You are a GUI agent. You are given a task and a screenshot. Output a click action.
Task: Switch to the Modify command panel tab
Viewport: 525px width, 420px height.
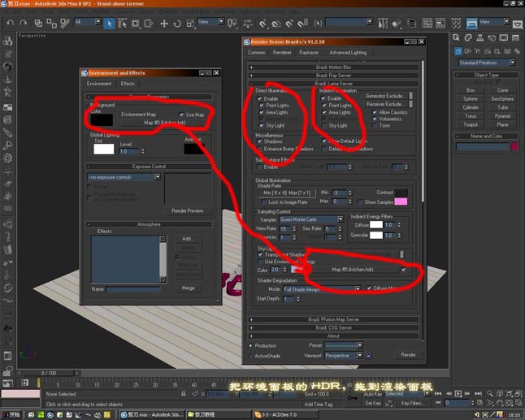click(468, 37)
